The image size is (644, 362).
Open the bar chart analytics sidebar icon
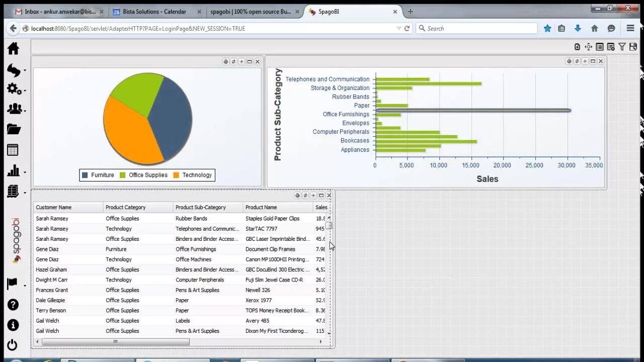point(14,170)
